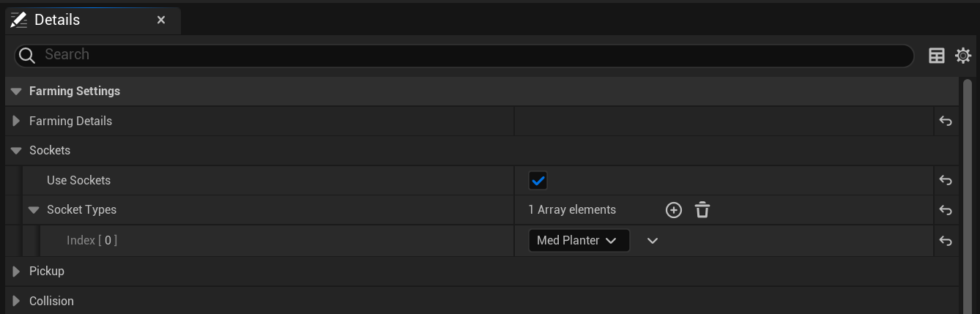
Task: Open the Details view options gear
Action: point(963,56)
